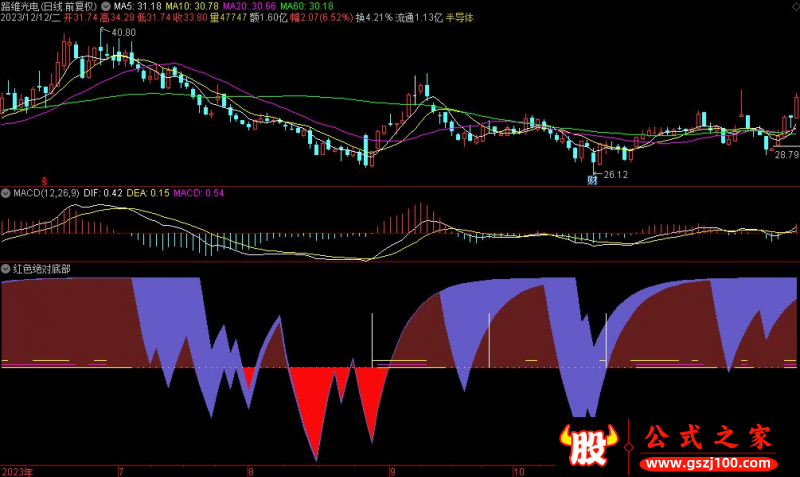The height and width of the screenshot is (477, 800).
Task: Expand the MACD(12,26,9) indicator dropdown
Action: pyautogui.click(x=6, y=192)
